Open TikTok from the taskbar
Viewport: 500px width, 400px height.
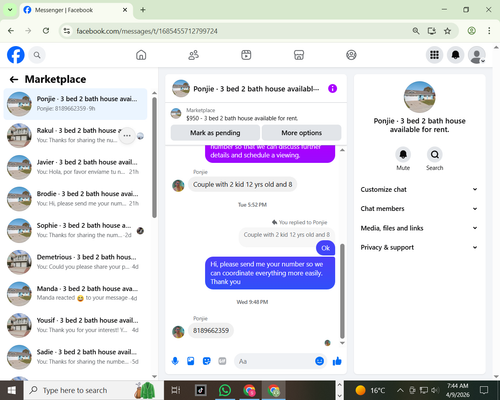pos(201,390)
